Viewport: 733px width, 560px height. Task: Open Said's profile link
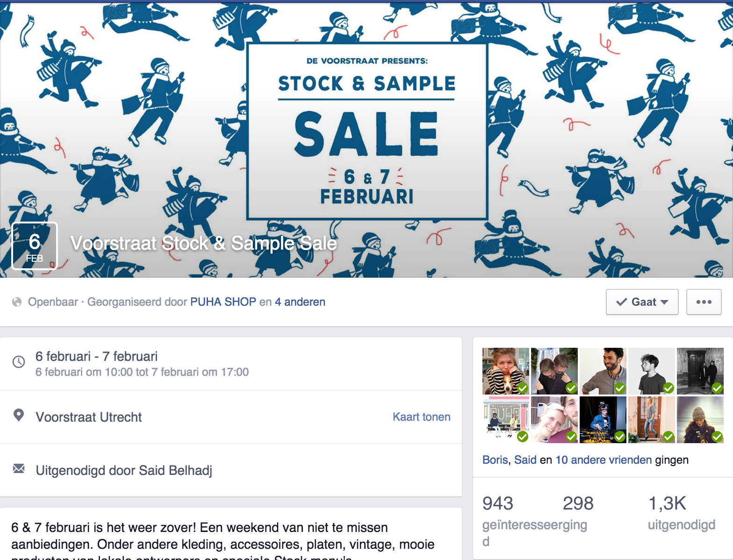525,460
